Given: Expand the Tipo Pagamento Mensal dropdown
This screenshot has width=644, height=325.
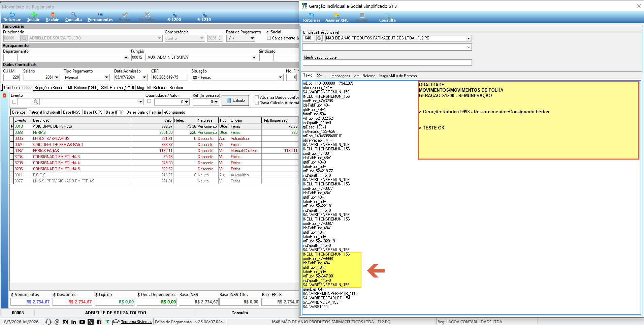Looking at the screenshot, I should pos(107,78).
